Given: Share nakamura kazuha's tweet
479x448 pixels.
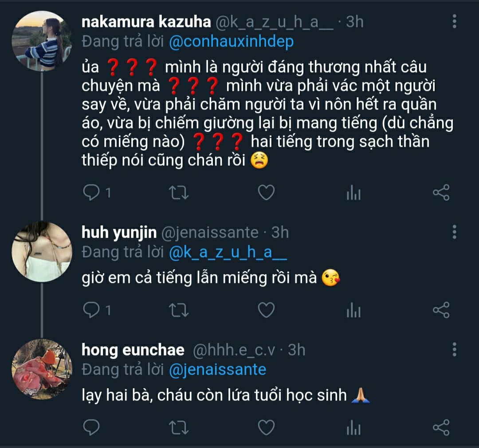Looking at the screenshot, I should click(441, 193).
